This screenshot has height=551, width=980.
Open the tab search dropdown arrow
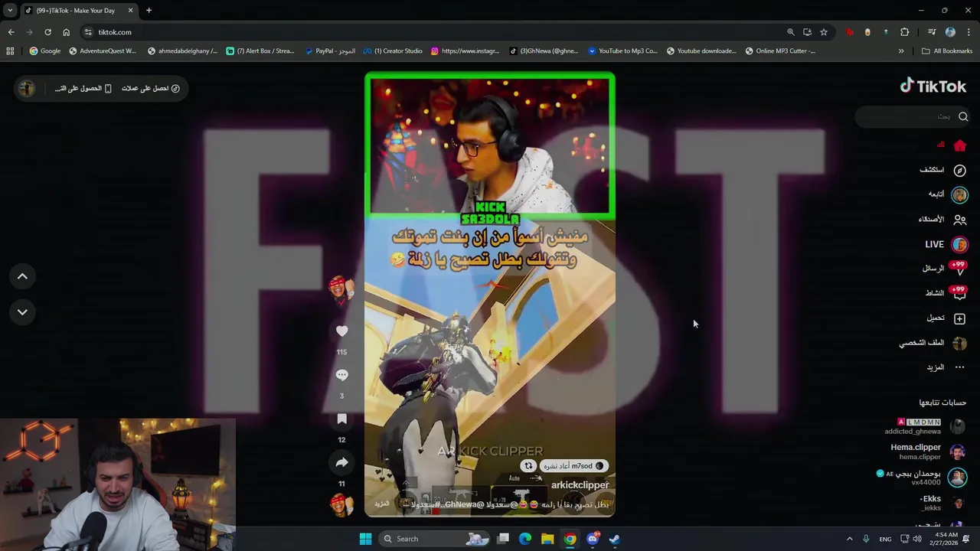point(10,11)
